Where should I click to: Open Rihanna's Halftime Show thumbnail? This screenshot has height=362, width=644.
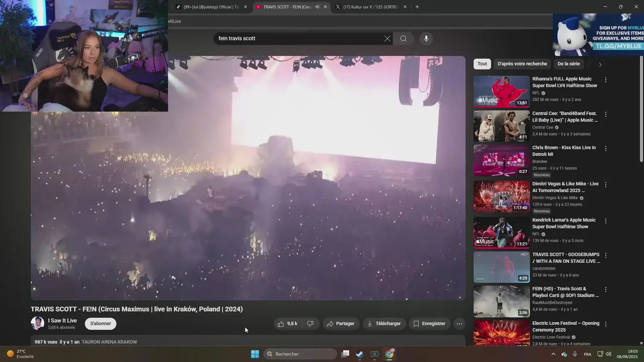[x=502, y=92]
